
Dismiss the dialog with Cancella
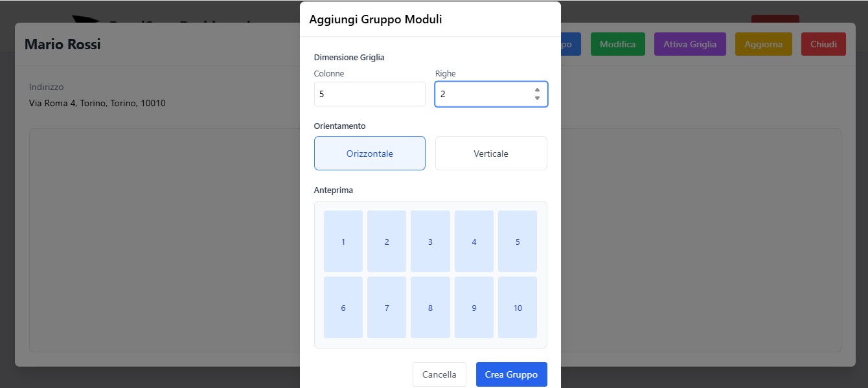(439, 374)
